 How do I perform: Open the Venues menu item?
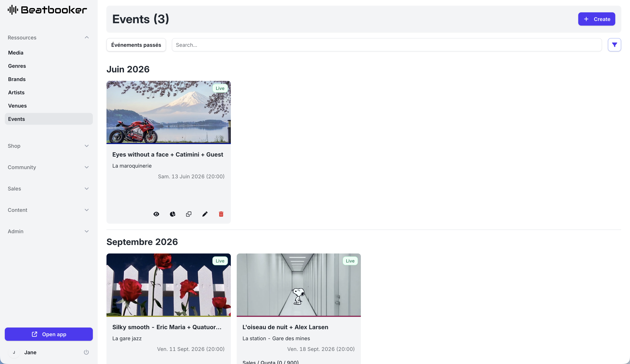tap(17, 106)
